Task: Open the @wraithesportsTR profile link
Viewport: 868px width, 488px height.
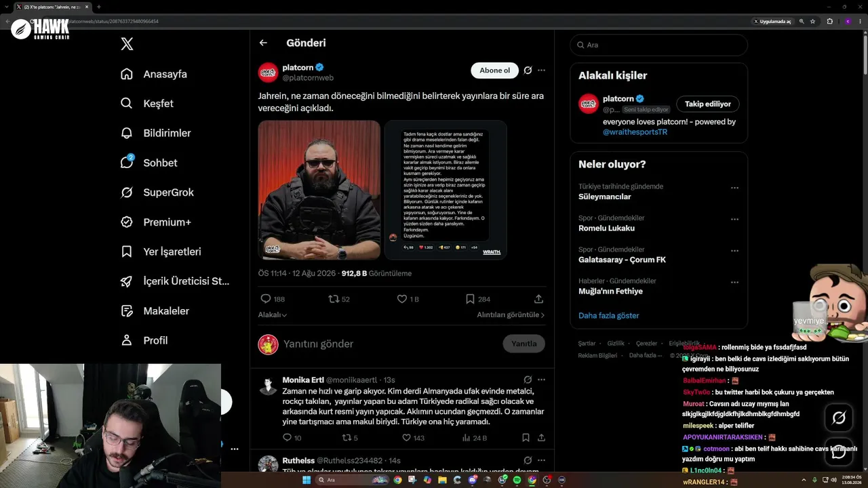Action: (635, 132)
